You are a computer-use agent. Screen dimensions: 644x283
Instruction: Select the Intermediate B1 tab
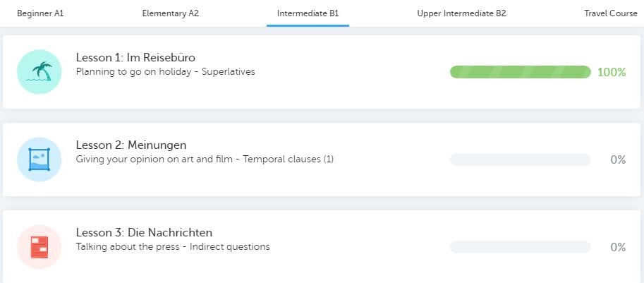(x=308, y=13)
